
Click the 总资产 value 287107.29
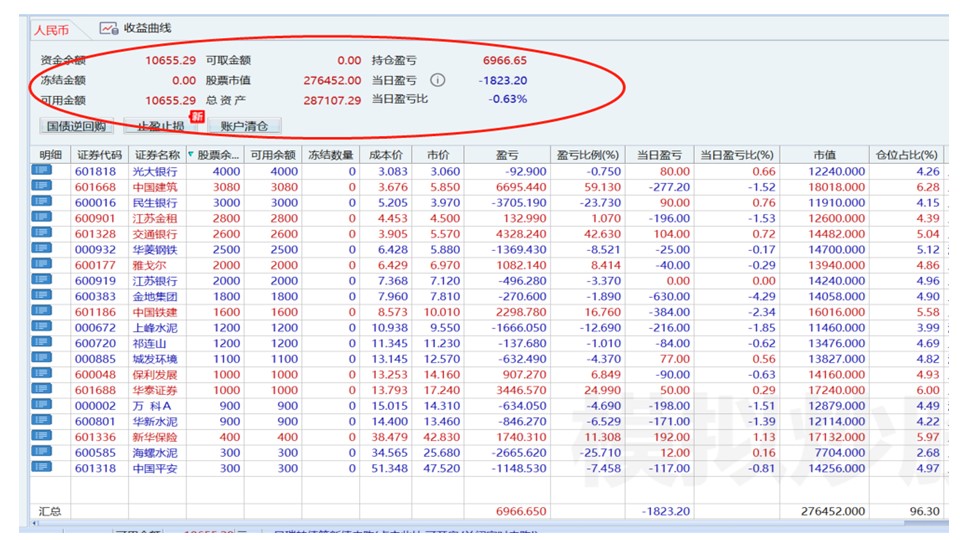tap(332, 100)
